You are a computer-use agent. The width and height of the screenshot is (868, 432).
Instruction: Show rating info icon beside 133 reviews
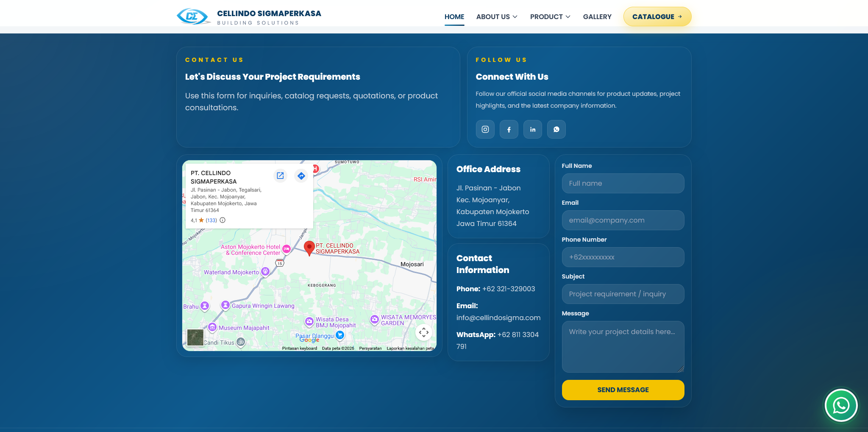click(x=223, y=220)
